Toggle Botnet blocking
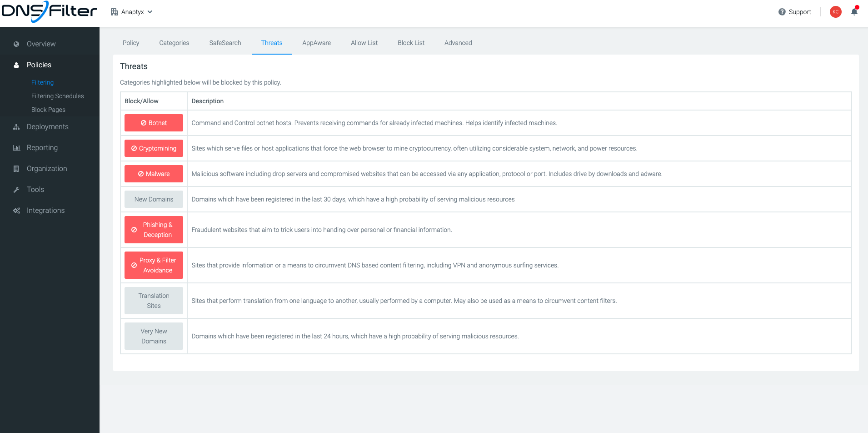This screenshot has width=868, height=433. [x=154, y=123]
